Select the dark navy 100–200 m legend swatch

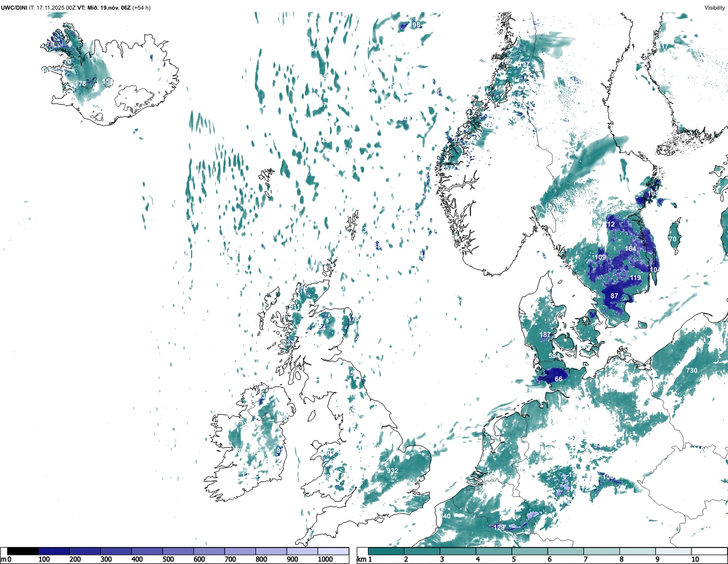pyautogui.click(x=54, y=551)
